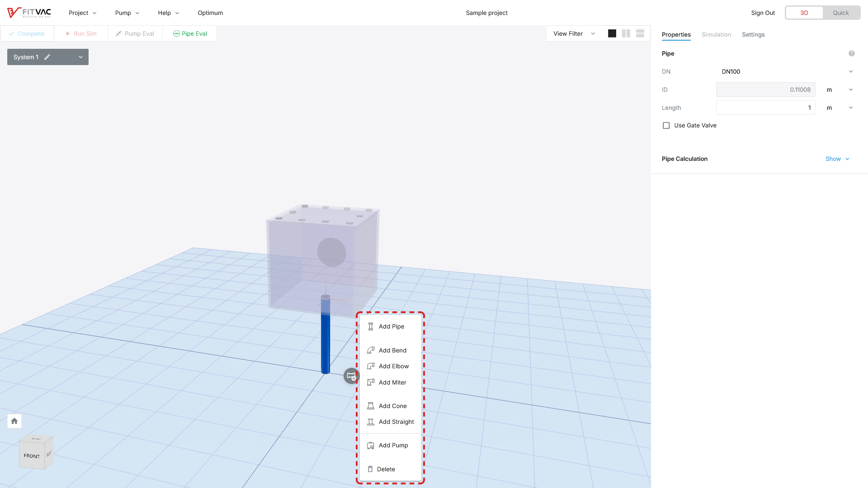Viewport: 868px width, 488px height.
Task: Click the Complete checkmark icon
Action: 12,33
